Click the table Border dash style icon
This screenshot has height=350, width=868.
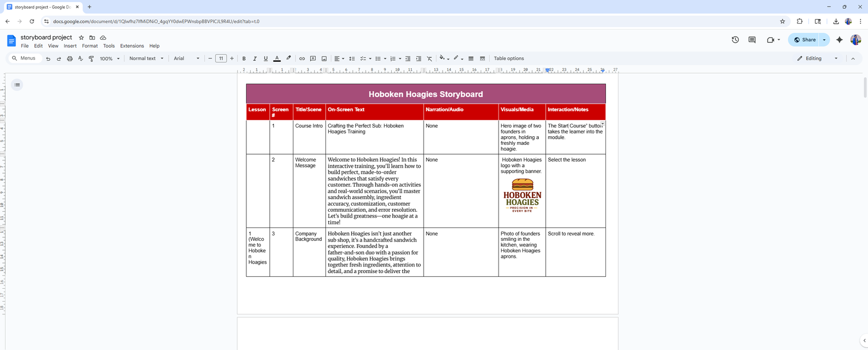pos(482,59)
